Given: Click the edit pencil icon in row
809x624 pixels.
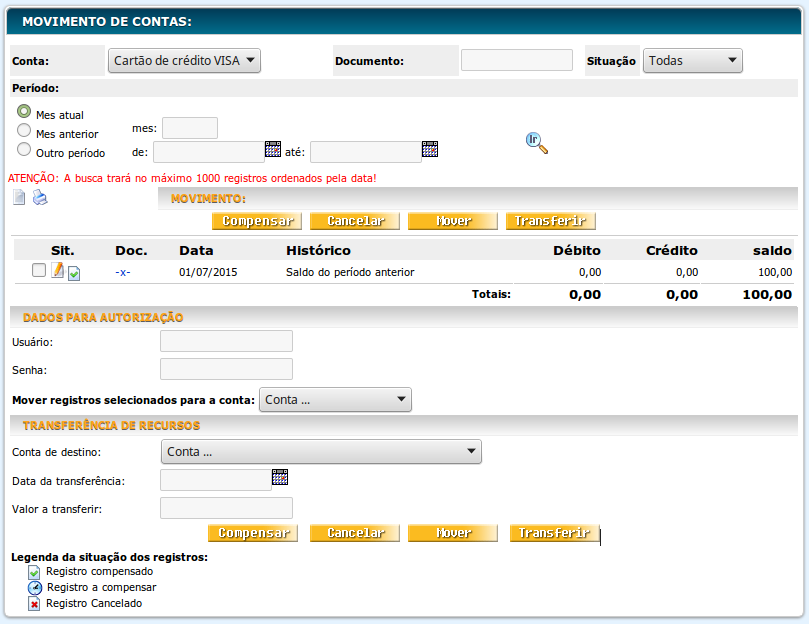Looking at the screenshot, I should click(x=58, y=270).
